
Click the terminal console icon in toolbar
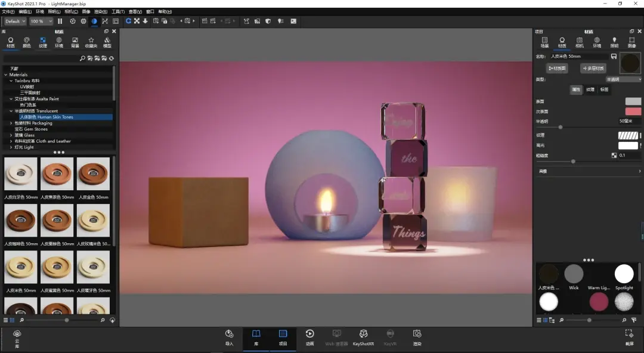pos(293,21)
